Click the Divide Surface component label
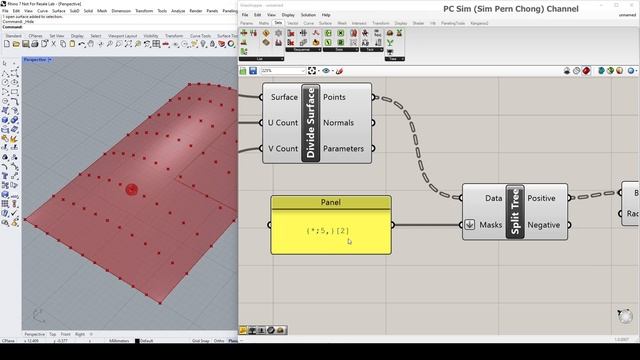Screen dimensions: 640x360 pos(311,123)
